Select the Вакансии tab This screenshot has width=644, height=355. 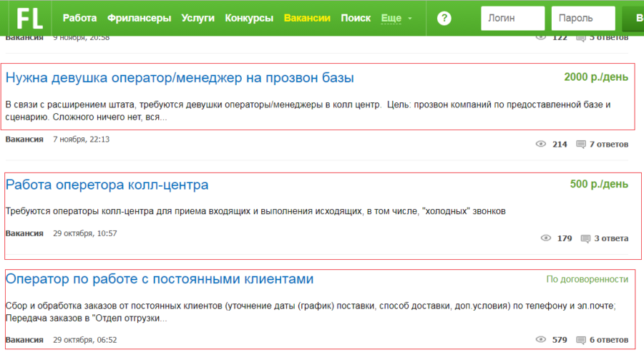[307, 18]
